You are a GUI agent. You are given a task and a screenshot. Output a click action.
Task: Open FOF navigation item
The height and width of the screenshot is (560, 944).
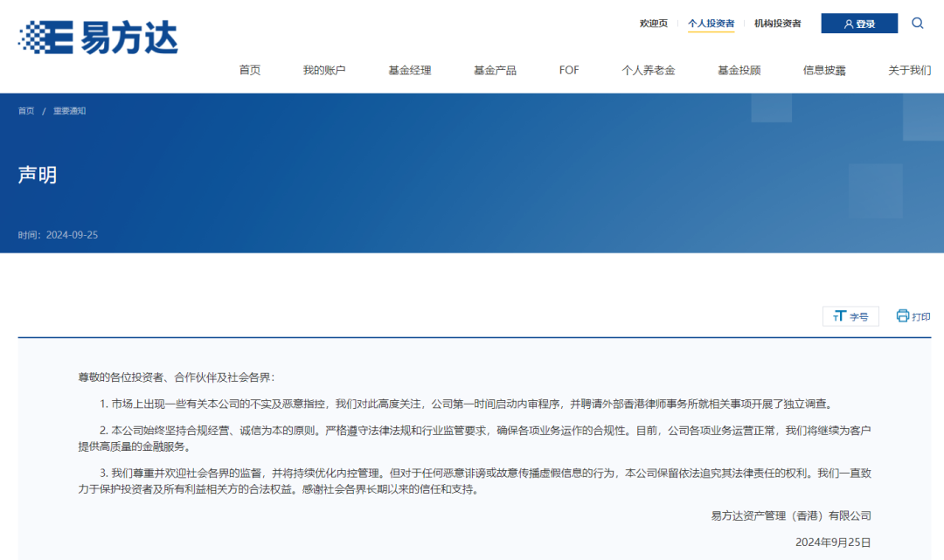(x=569, y=71)
